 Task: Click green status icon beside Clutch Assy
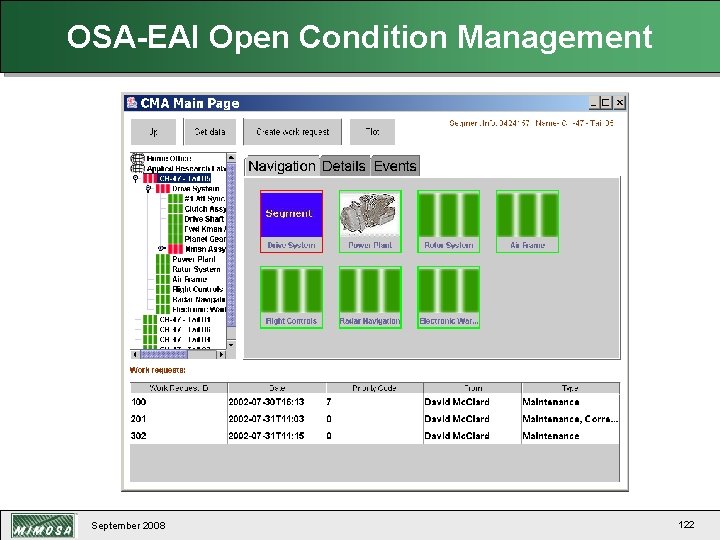175,209
